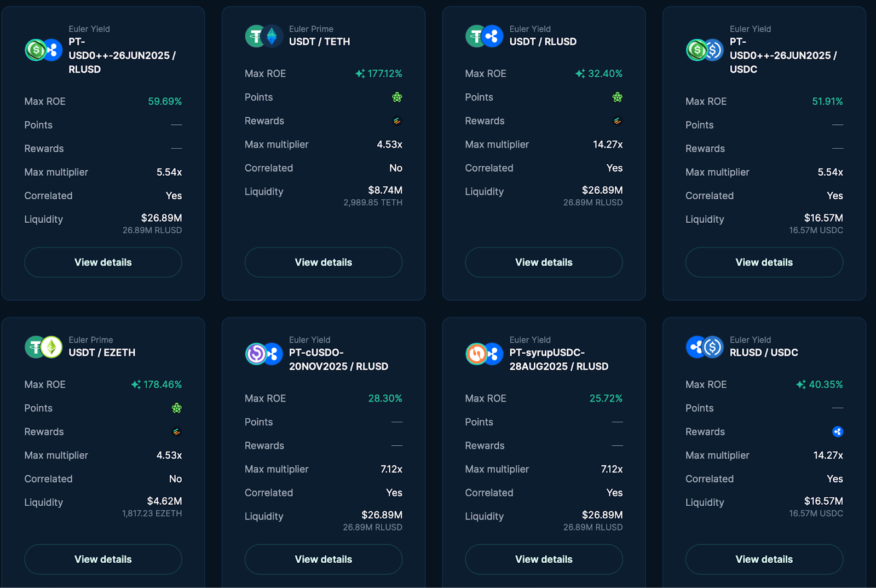Click the 28.30% Max ROE value
876x588 pixels.
[385, 399]
